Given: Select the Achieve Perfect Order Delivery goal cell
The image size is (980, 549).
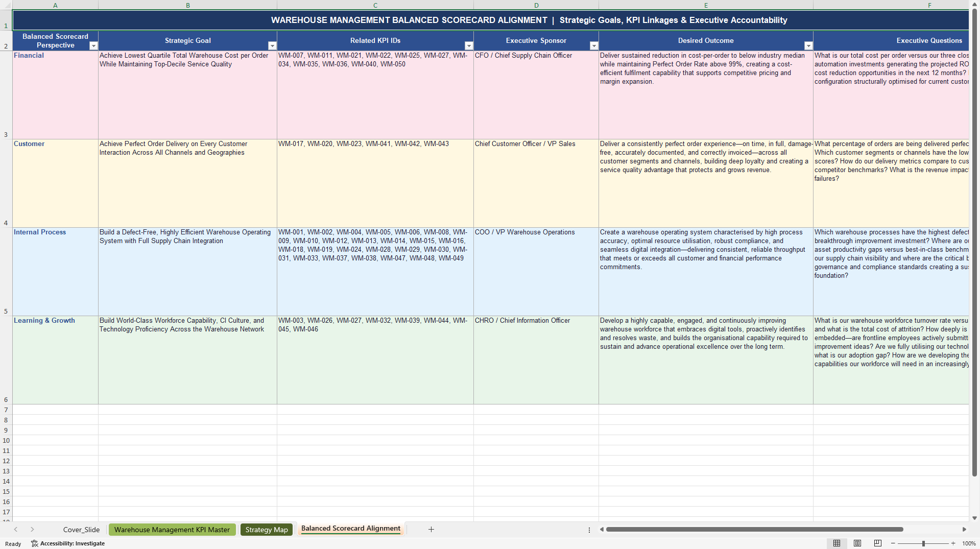Looking at the screenshot, I should pyautogui.click(x=187, y=183).
